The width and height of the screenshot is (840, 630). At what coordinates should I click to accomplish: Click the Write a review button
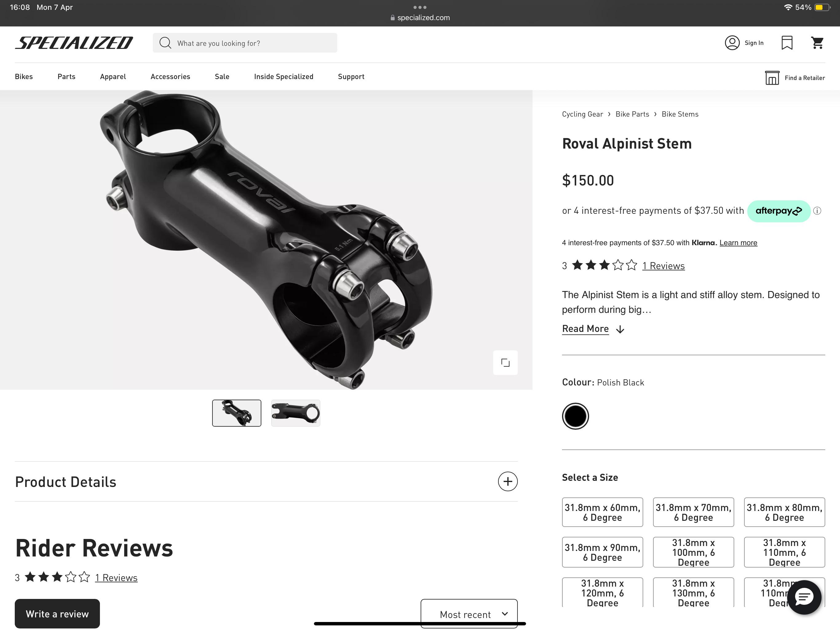pos(57,614)
